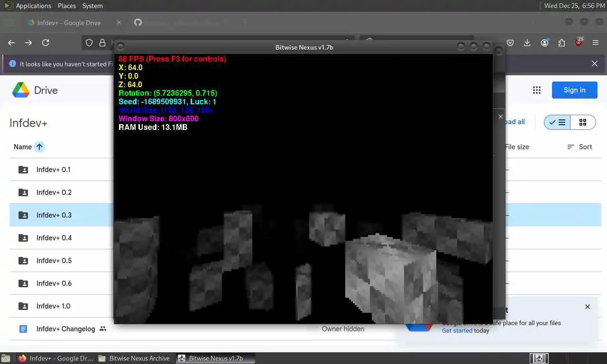Screen dimensions: 607x364
Task: Switch Drive to list layout
Action: point(557,122)
